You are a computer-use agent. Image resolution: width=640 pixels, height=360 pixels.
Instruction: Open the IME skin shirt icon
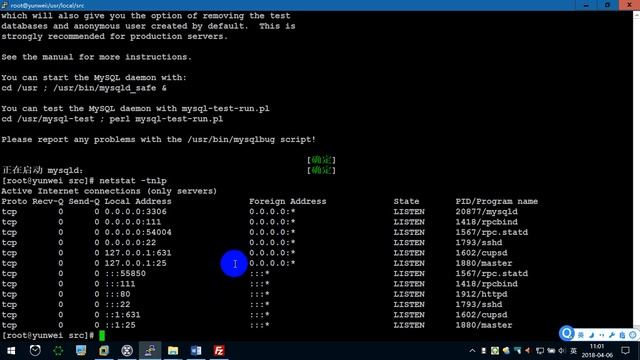coord(622,335)
